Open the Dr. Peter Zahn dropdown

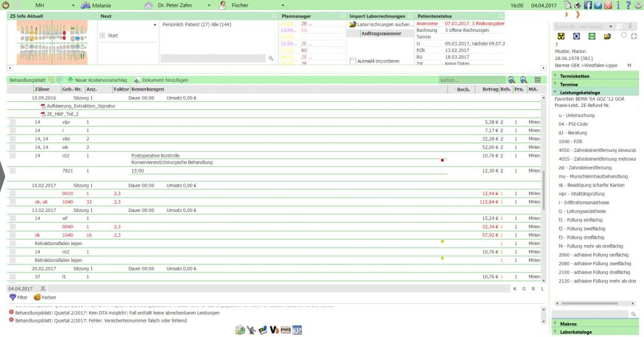[x=209, y=5]
